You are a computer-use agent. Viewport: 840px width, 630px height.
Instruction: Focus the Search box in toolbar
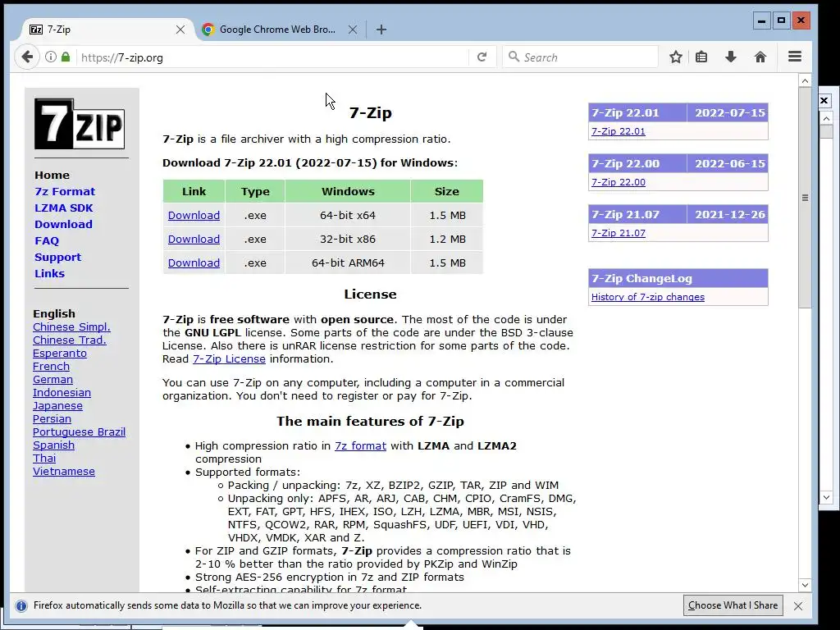580,57
